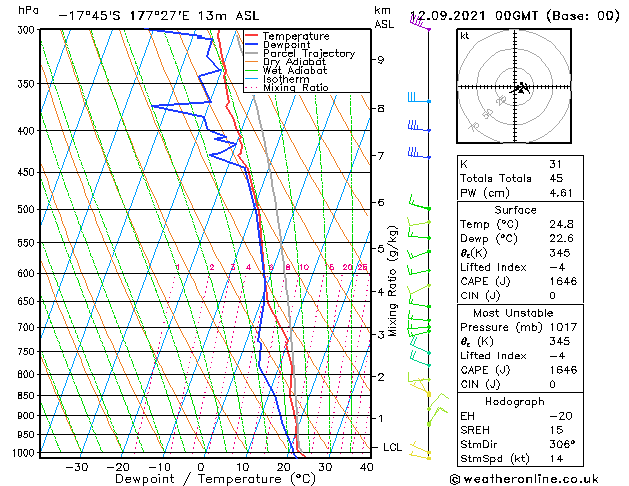Click the Parcel Trajectory legend entry

pyautogui.click(x=308, y=54)
